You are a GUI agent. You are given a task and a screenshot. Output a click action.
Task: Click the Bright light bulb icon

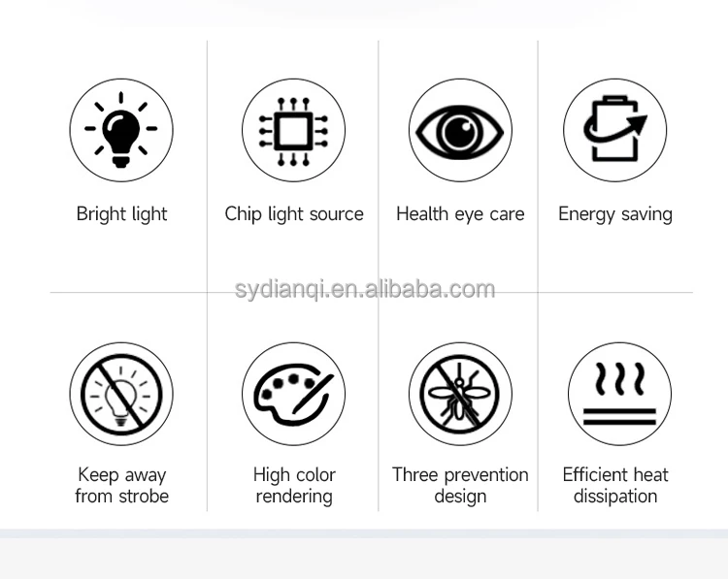pyautogui.click(x=121, y=130)
